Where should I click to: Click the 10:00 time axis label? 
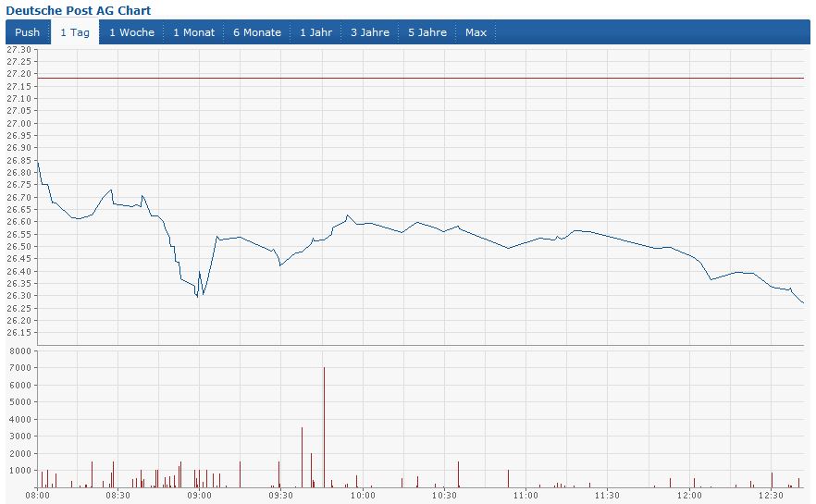(363, 495)
